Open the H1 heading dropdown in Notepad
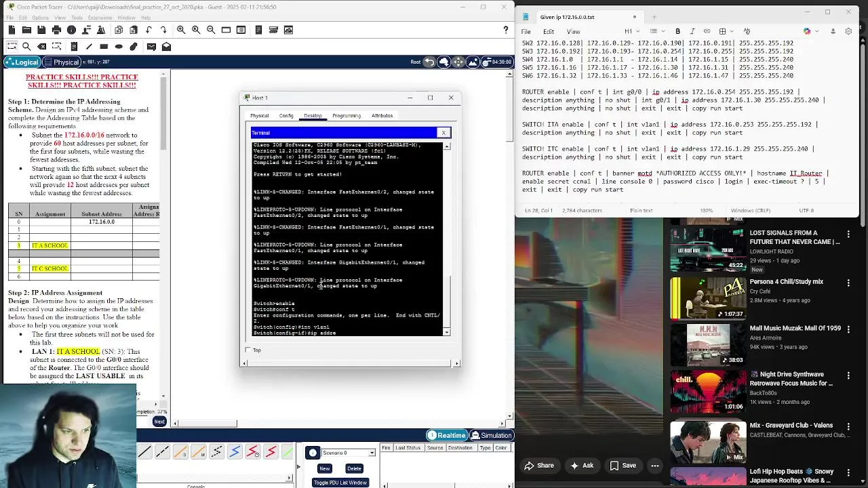The width and height of the screenshot is (868, 488). (631, 31)
